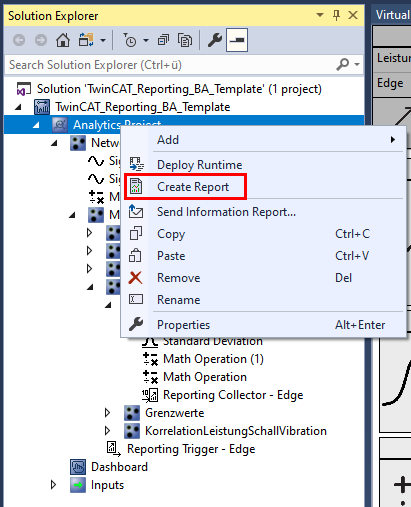Image resolution: width=411 pixels, height=507 pixels.
Task: Open the Pending Changes Filter dropdown arrow
Action: [x=146, y=41]
